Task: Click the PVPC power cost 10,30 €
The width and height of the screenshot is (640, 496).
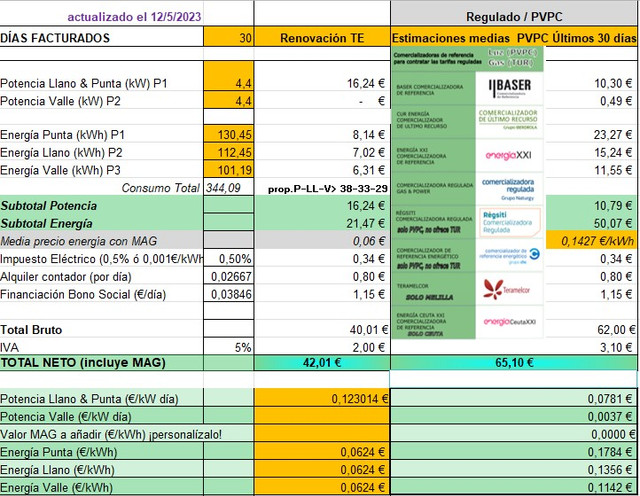Action: coord(613,83)
